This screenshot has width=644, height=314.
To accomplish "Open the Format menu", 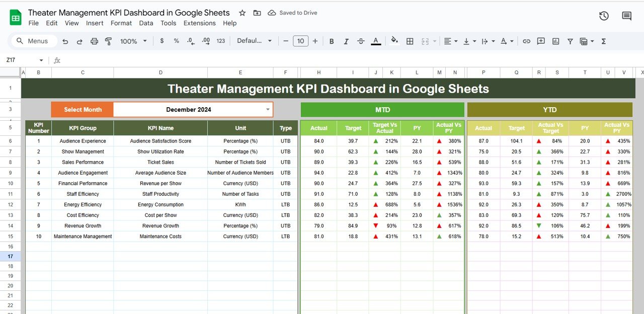I will tap(121, 23).
